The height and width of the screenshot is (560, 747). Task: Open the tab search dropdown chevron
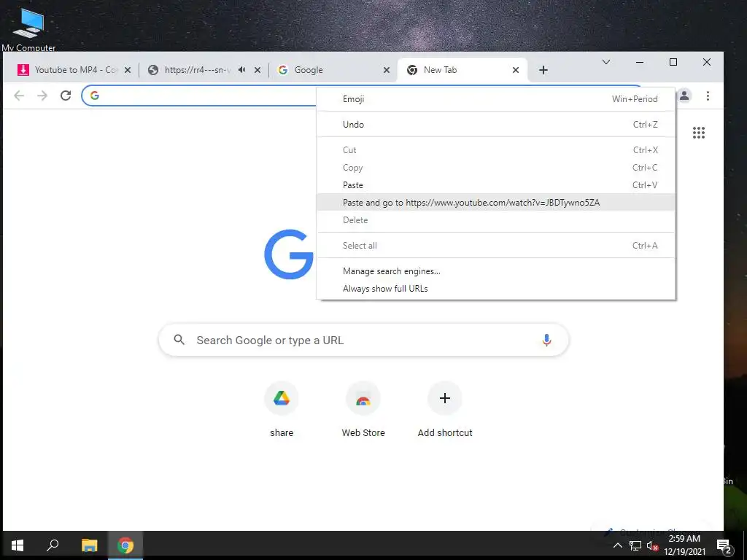(x=606, y=62)
